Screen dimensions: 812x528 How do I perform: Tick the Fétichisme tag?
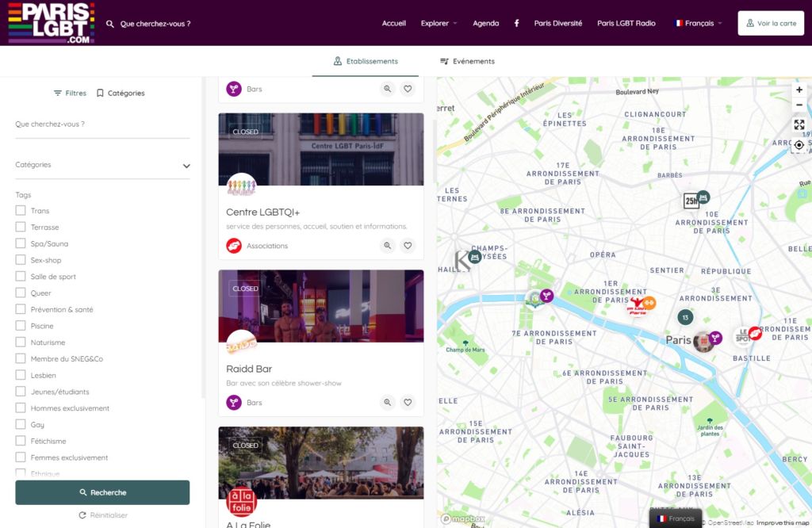tap(20, 441)
